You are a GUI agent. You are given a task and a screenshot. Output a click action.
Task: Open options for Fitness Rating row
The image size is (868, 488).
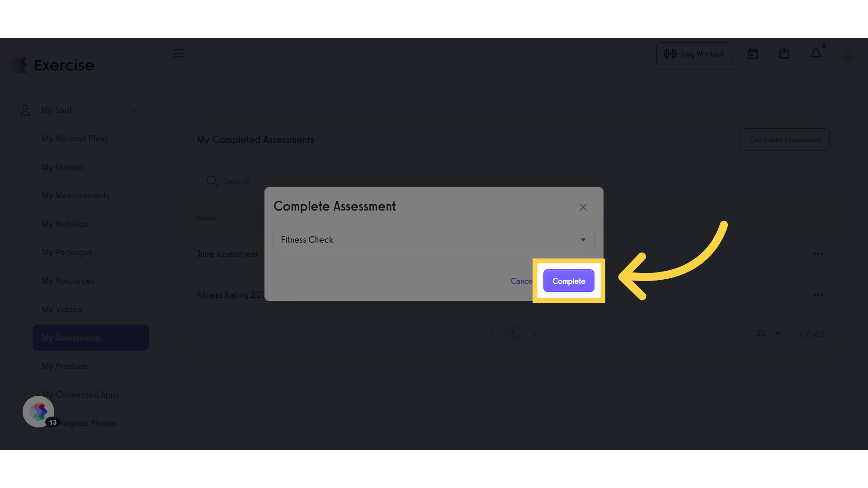[818, 295]
